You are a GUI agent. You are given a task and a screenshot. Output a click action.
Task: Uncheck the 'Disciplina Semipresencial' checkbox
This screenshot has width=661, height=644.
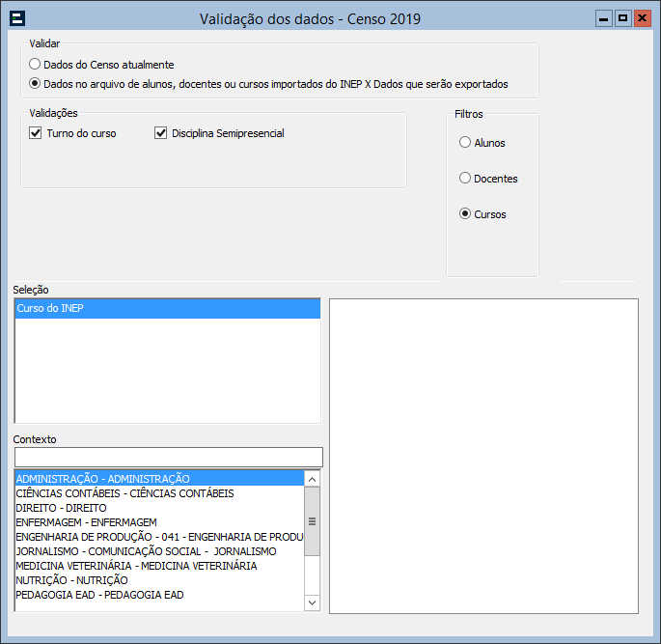[160, 133]
